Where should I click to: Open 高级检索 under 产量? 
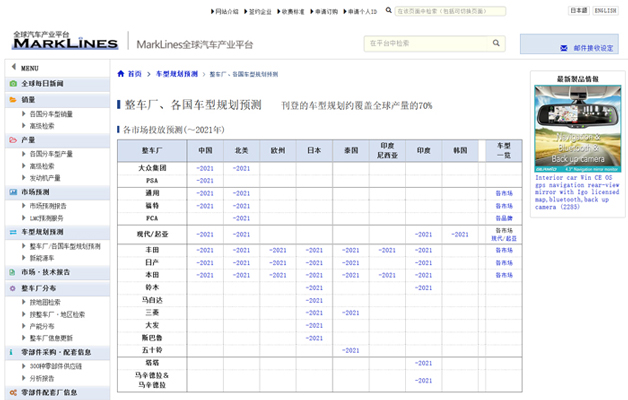click(42, 166)
